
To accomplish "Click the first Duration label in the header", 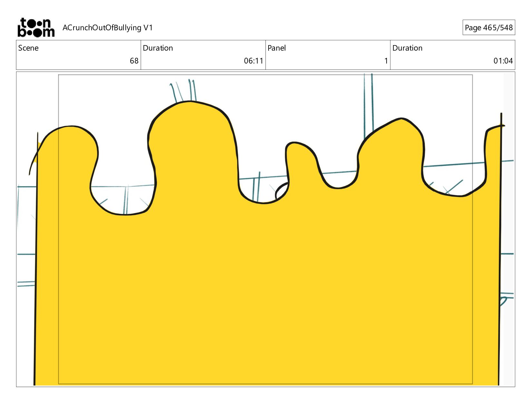I will [x=158, y=48].
